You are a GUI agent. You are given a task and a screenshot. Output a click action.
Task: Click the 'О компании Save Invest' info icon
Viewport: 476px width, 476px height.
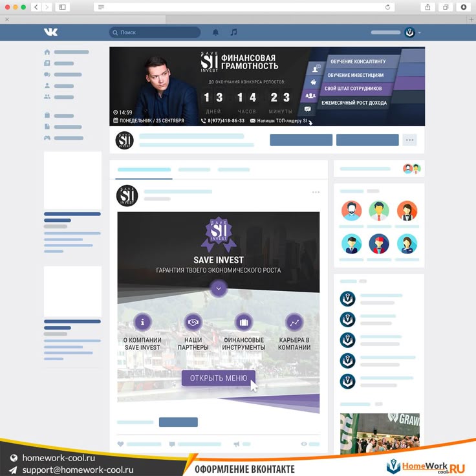tap(142, 321)
